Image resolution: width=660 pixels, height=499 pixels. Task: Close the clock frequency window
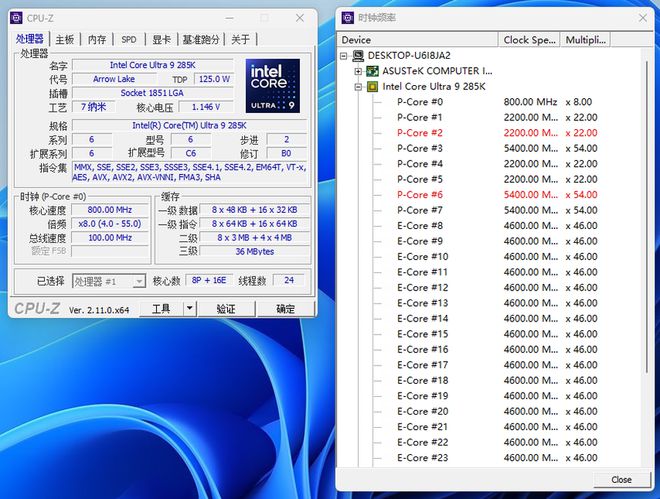643,18
